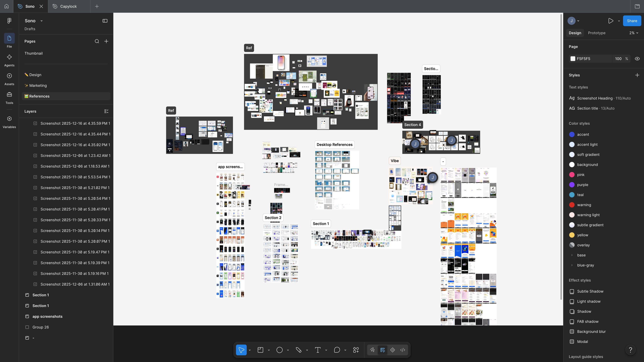Expand the base color styles group
The height and width of the screenshot is (362, 644).
pos(572,255)
